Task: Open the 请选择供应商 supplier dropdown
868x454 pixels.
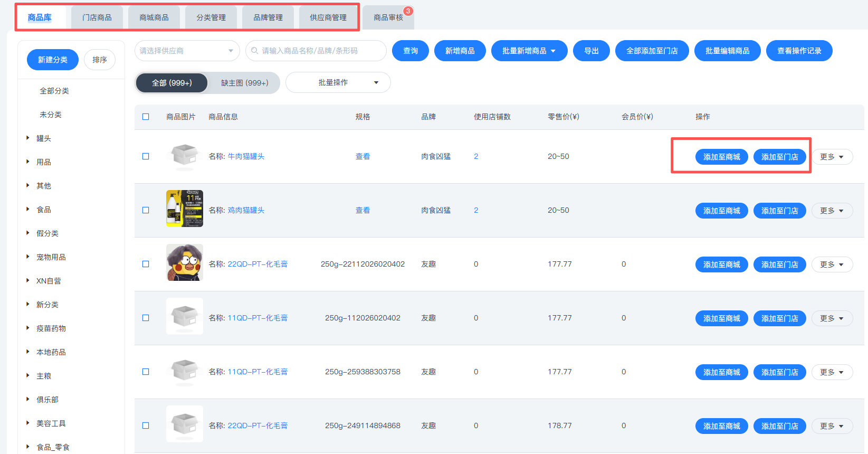Action: tap(187, 51)
